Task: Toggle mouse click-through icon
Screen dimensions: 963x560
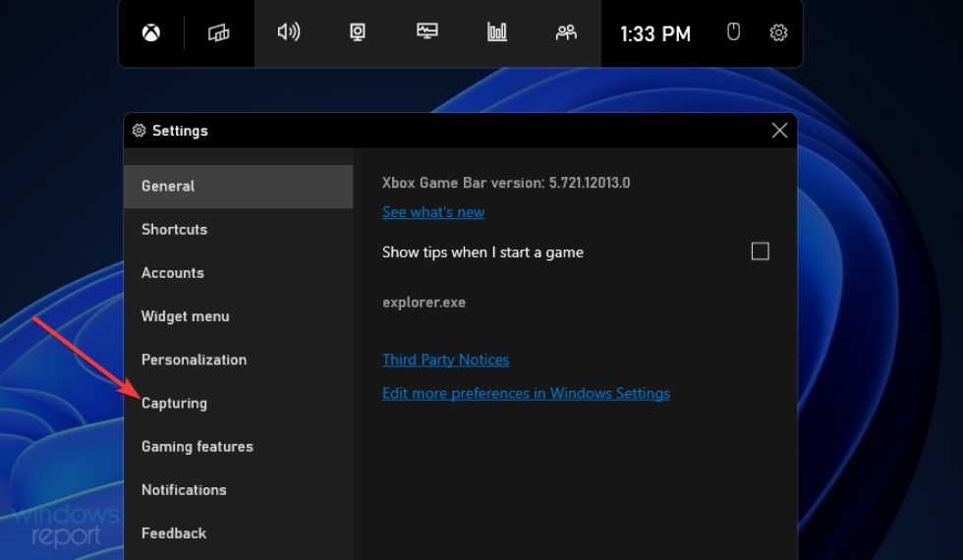Action: coord(733,32)
